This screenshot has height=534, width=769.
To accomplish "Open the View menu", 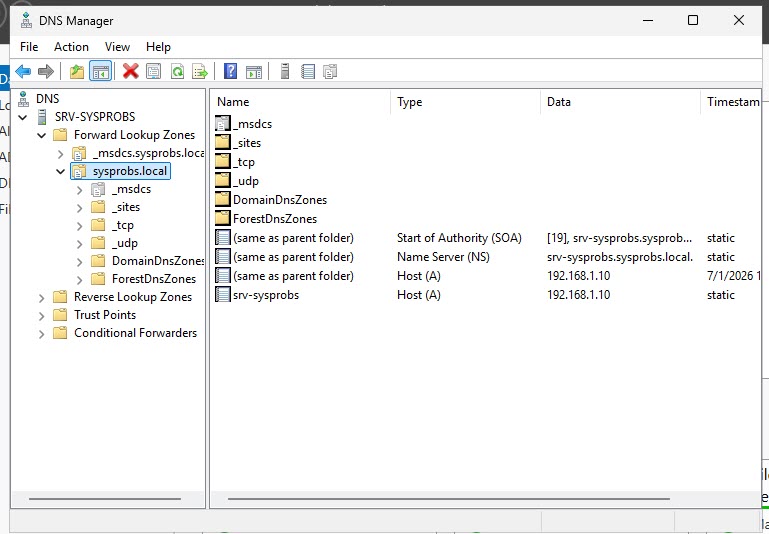I will click(x=117, y=47).
